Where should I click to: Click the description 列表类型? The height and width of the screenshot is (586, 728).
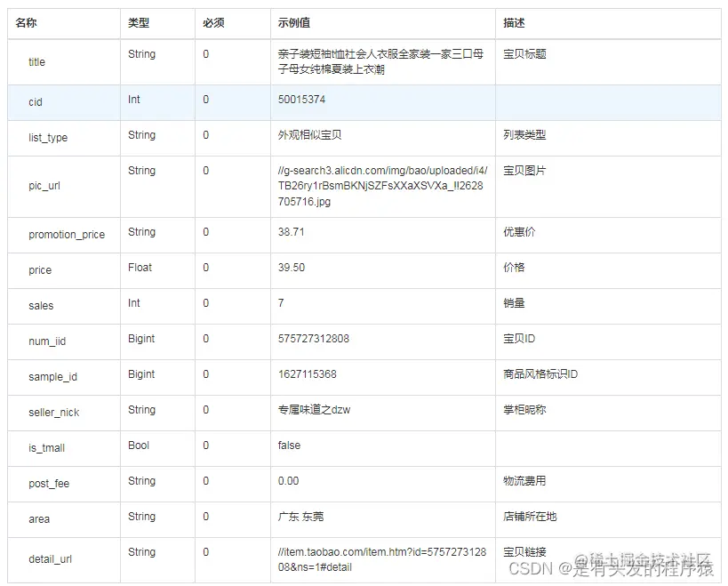pos(524,135)
